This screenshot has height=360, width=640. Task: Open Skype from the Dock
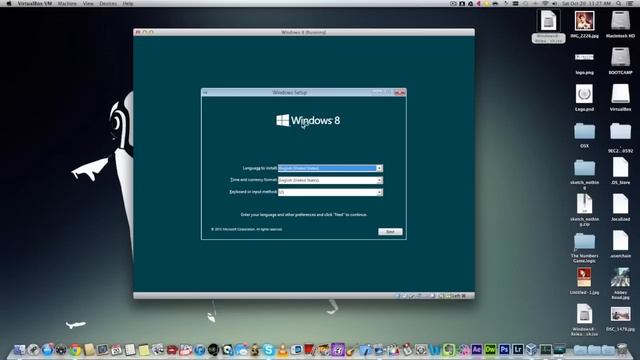coord(268,349)
